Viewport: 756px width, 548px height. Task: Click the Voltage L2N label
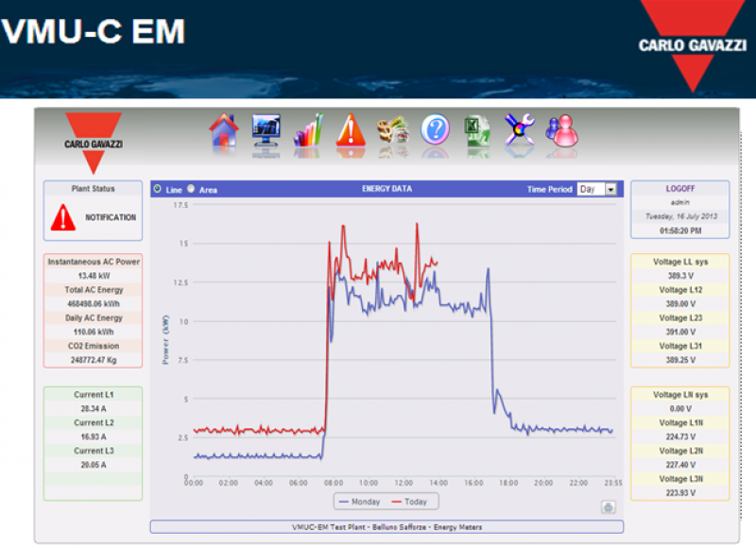click(x=680, y=450)
